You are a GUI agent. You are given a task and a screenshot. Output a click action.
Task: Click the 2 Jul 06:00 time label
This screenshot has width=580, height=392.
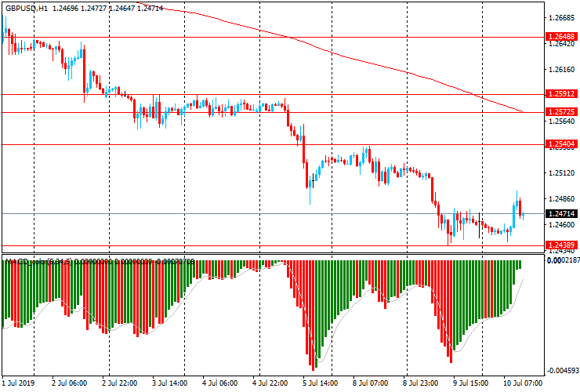70,383
